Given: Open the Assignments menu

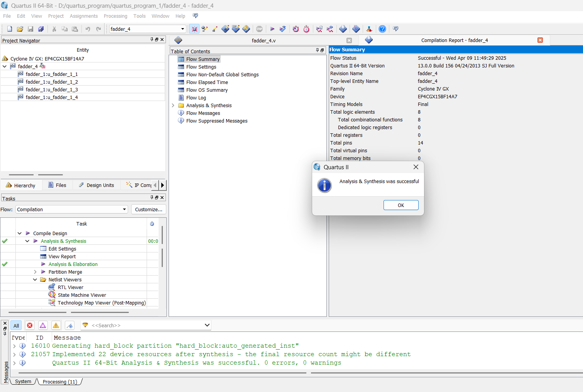Looking at the screenshot, I should click(84, 16).
